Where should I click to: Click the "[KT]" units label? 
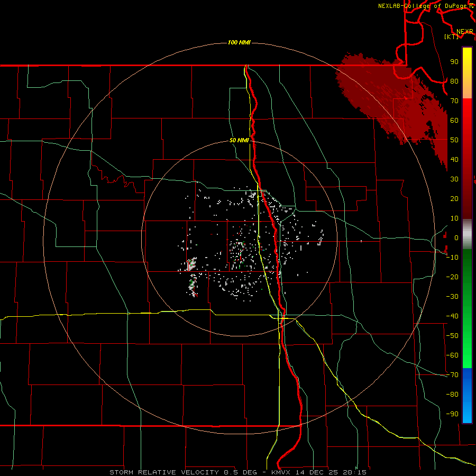452,36
